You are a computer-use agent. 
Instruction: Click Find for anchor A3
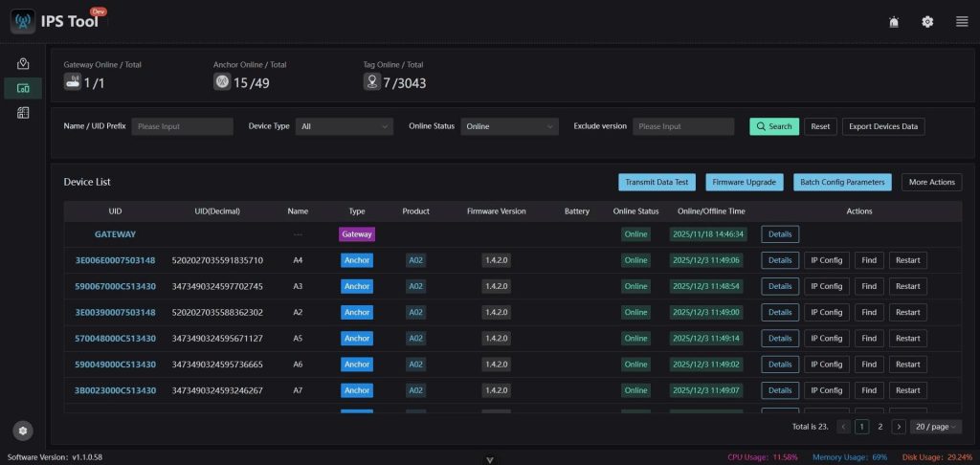[869, 286]
